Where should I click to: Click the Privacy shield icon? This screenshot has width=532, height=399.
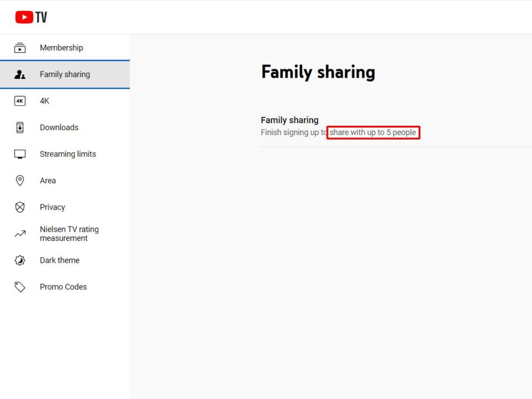[20, 207]
